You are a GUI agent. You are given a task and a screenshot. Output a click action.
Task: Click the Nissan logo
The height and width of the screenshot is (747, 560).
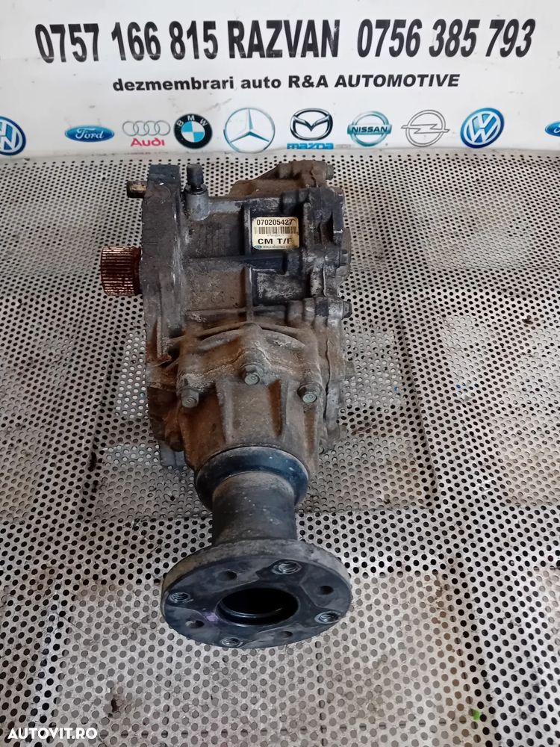[x=369, y=128]
